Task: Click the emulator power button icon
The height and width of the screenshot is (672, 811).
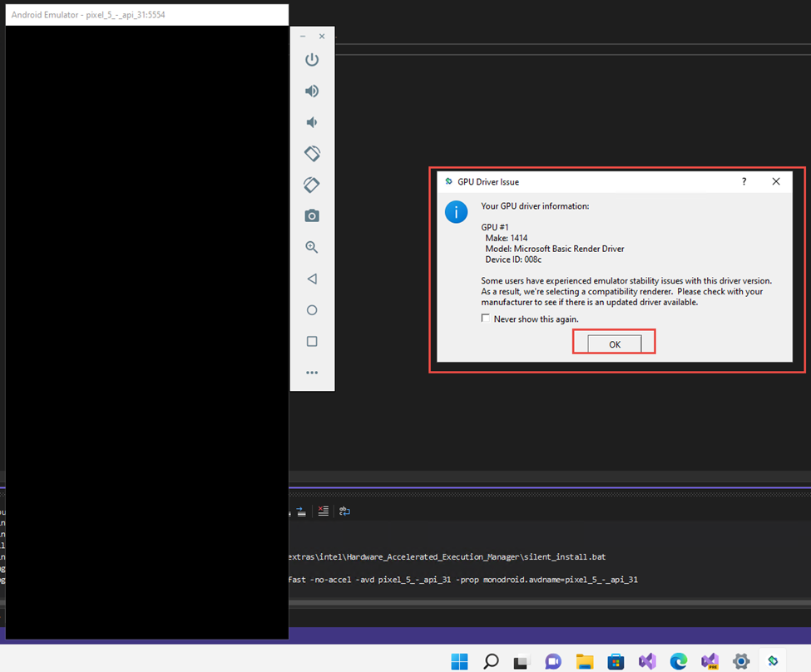Action: 312,60
